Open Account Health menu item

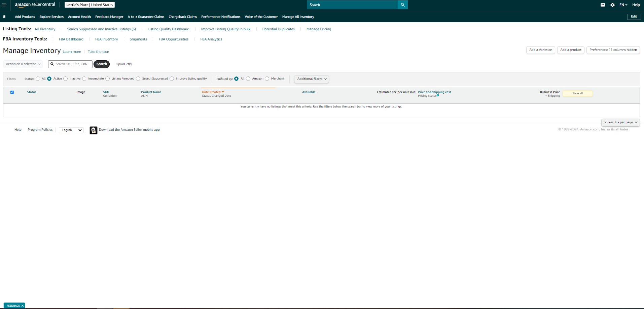click(x=79, y=17)
